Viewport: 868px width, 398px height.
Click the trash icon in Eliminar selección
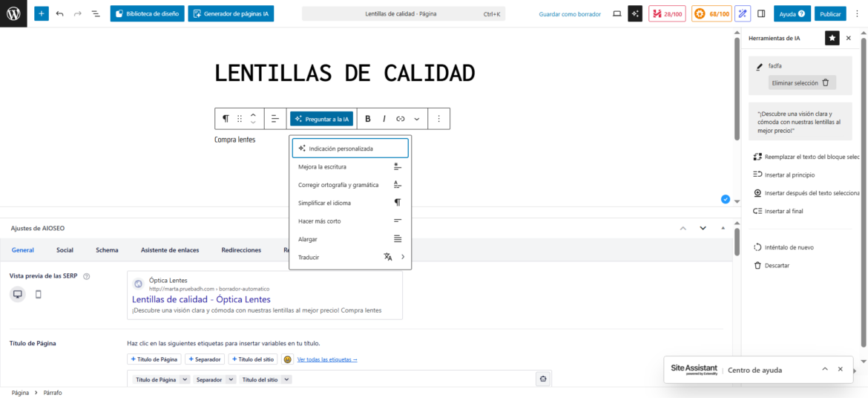pyautogui.click(x=826, y=82)
